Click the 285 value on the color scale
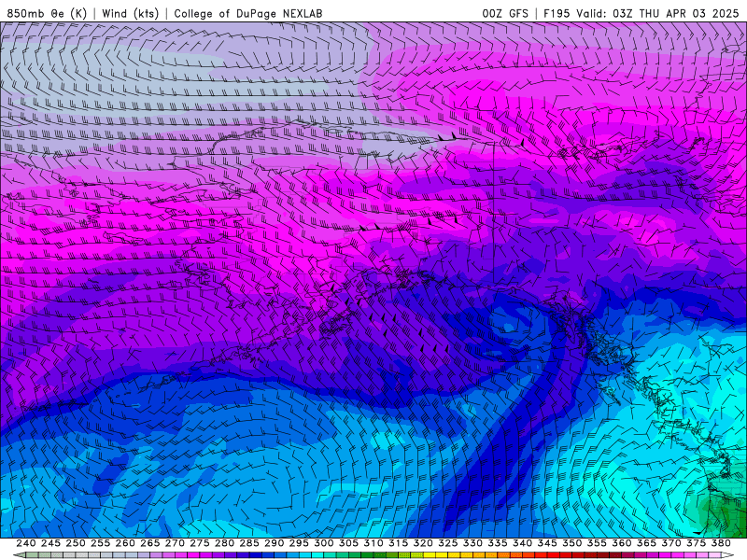747x560 pixels. click(x=249, y=543)
